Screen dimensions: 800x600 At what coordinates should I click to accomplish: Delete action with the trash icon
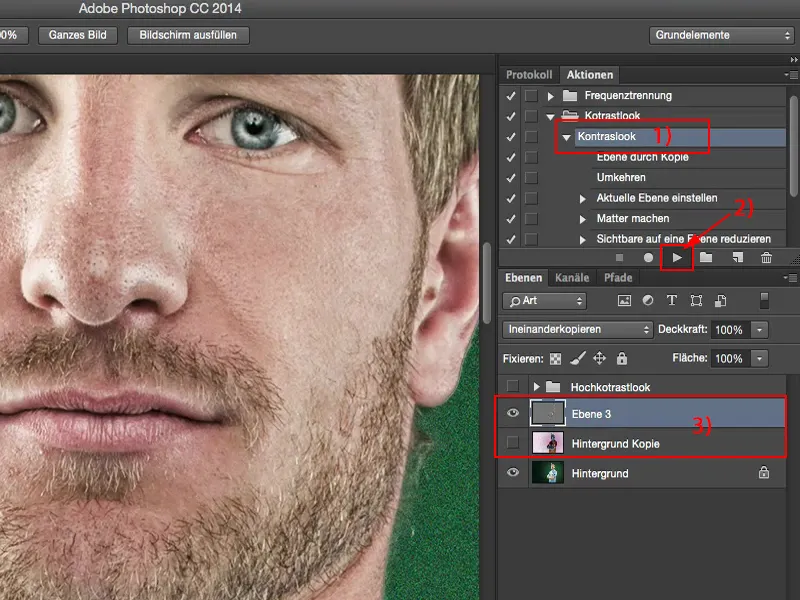coord(766,258)
